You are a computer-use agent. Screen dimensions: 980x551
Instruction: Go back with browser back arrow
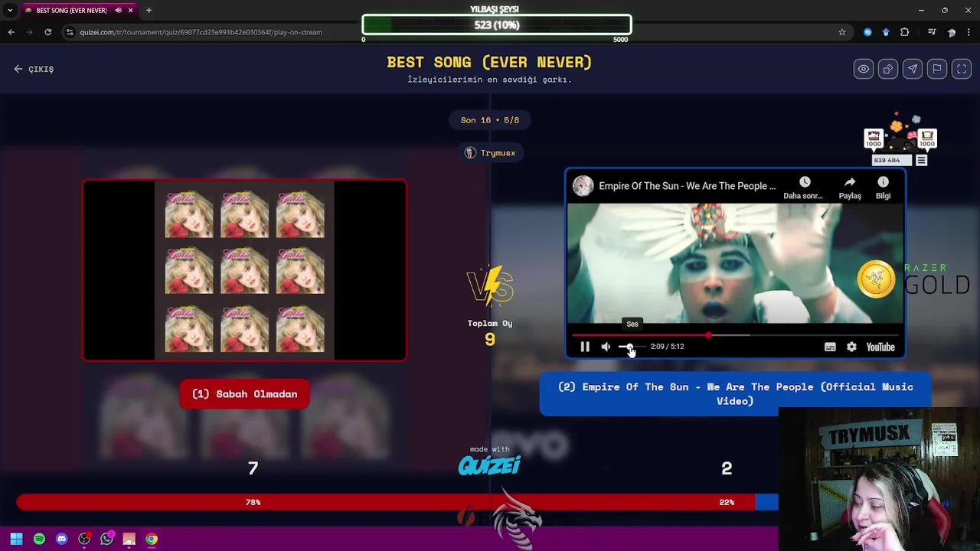point(11,32)
